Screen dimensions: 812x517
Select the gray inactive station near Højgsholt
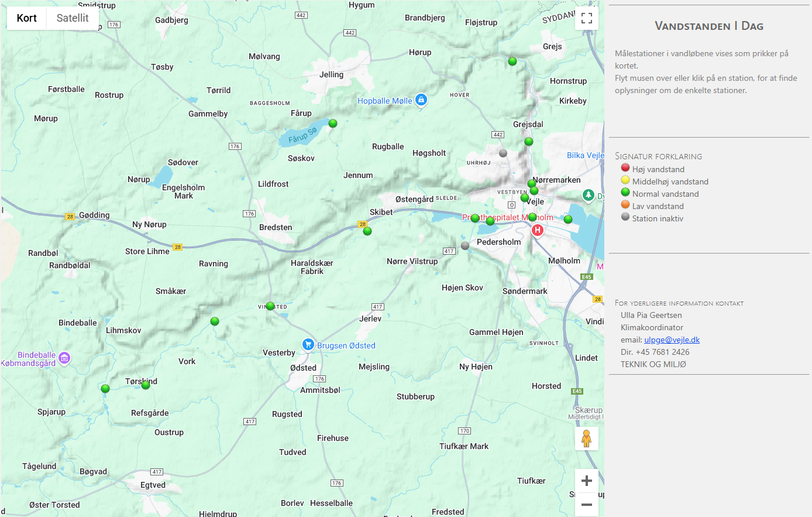[502, 153]
